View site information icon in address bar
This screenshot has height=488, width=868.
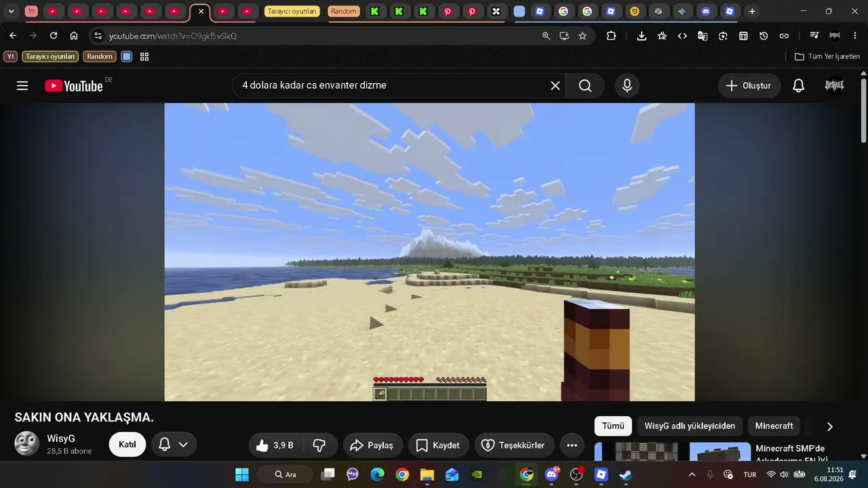point(98,36)
